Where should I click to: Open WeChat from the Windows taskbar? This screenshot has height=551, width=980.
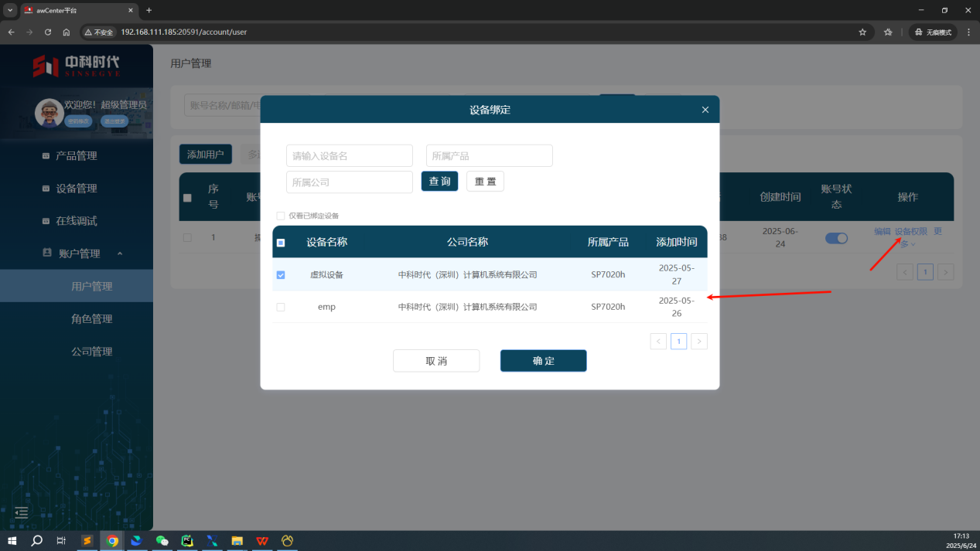click(162, 541)
